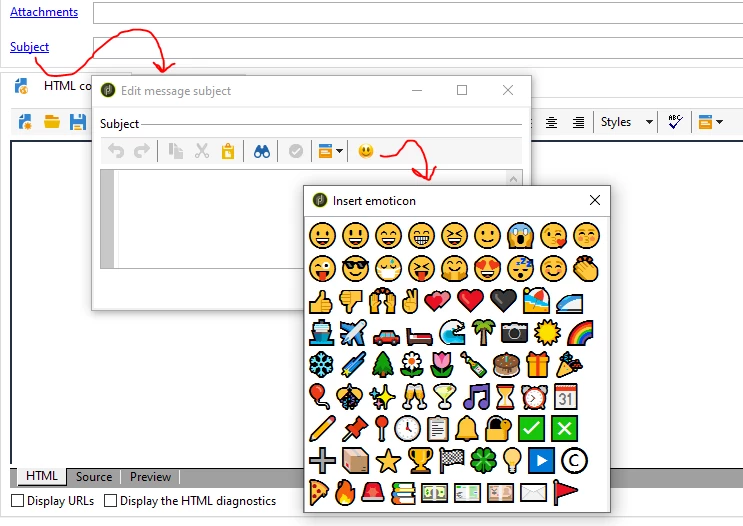Insert the gold star emoticon

(388, 461)
